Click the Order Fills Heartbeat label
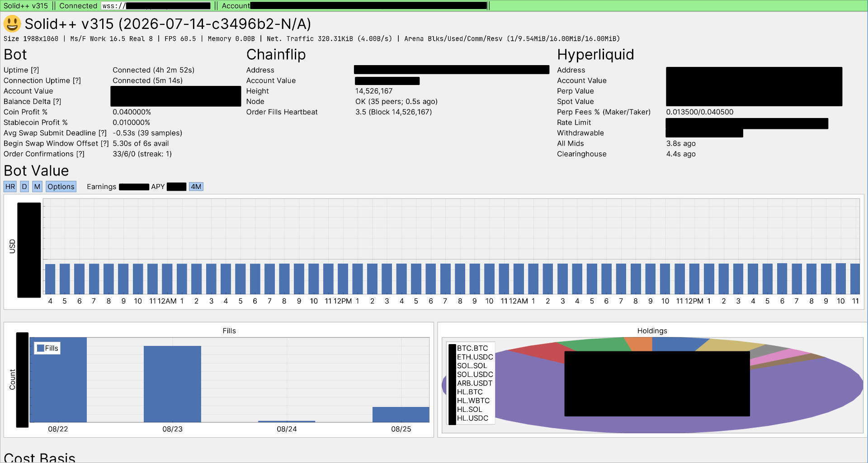Image resolution: width=868 pixels, height=463 pixels. click(x=282, y=112)
